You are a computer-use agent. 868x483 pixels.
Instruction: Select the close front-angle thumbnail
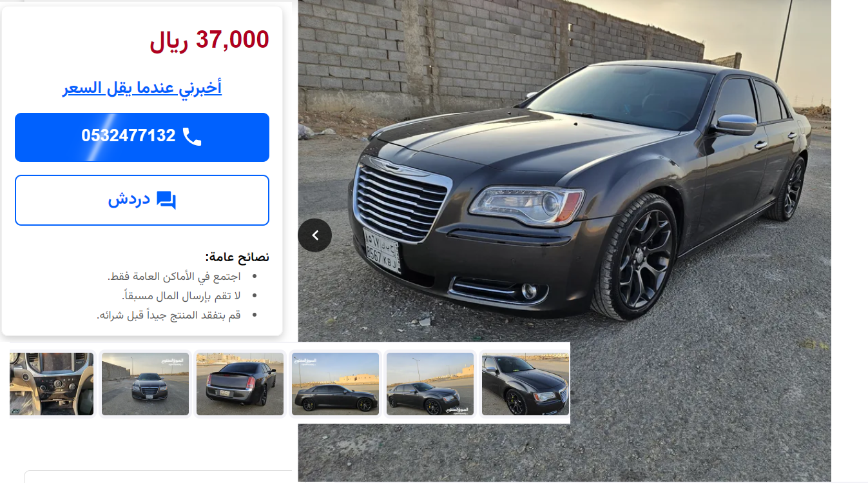point(525,384)
